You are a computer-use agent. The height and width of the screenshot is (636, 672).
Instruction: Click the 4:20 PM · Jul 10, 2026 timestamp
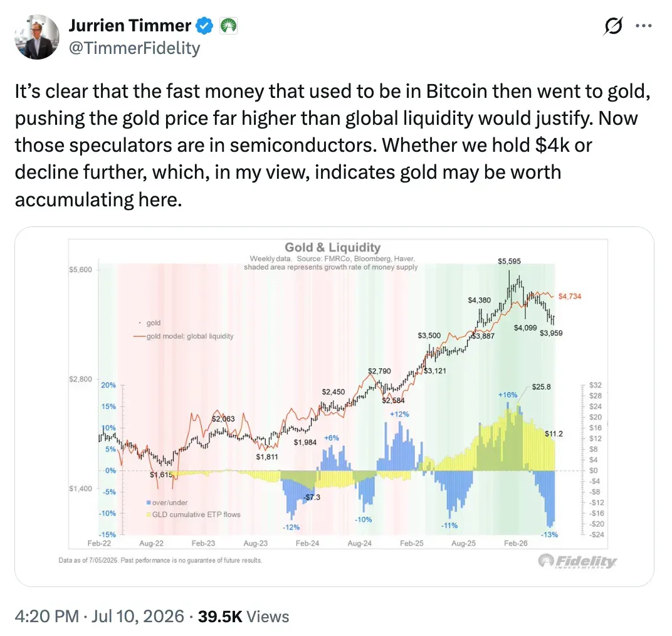tap(100, 617)
